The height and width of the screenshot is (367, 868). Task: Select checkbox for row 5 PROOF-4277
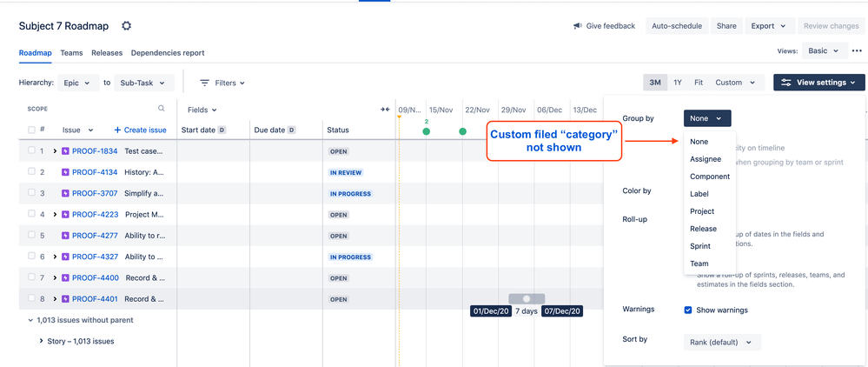[31, 235]
